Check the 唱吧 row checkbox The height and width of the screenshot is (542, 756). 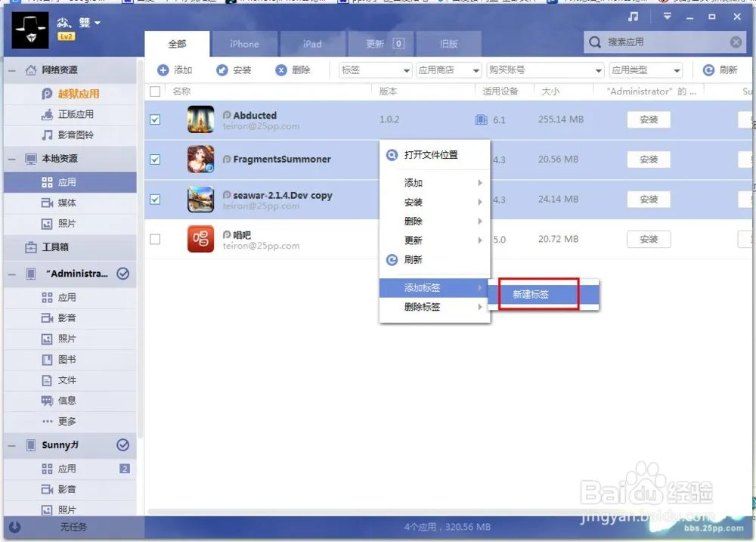point(155,240)
